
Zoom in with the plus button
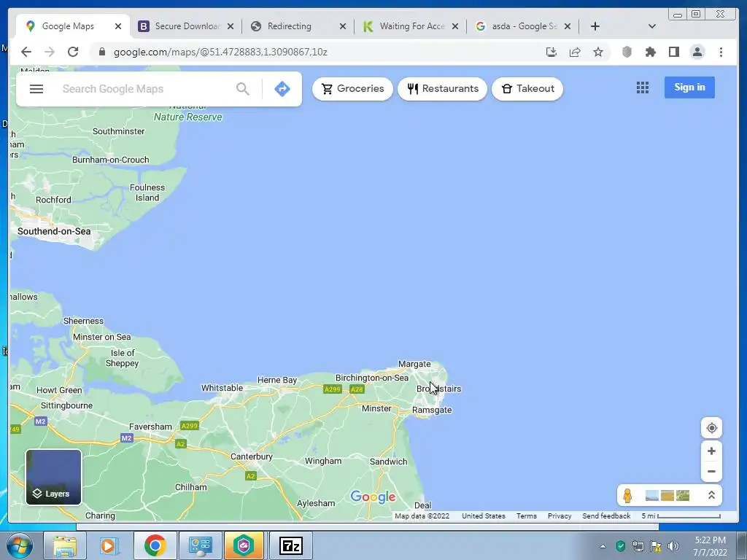tap(711, 451)
